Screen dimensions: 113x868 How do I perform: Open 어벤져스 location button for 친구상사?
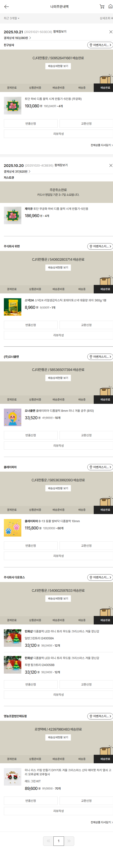click(x=100, y=45)
